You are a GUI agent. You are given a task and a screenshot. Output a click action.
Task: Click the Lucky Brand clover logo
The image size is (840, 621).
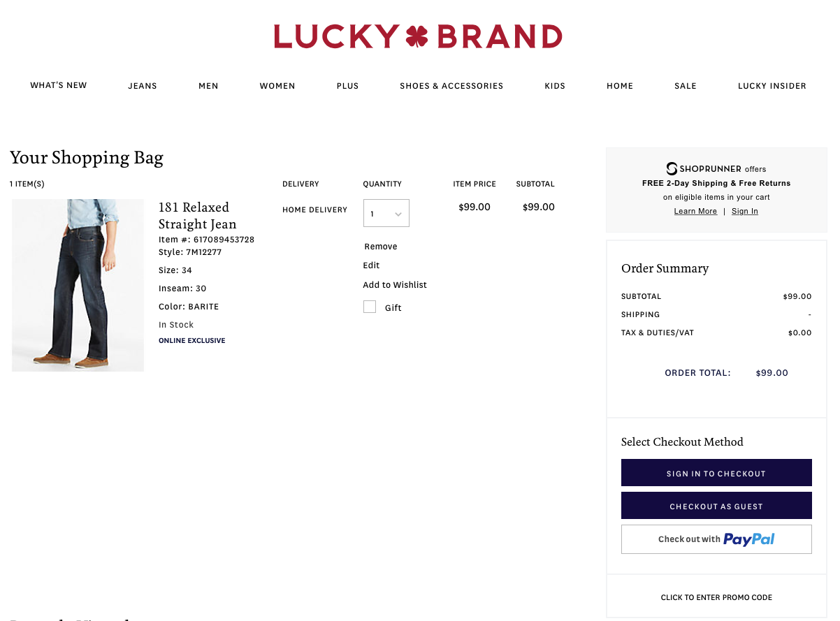point(418,36)
